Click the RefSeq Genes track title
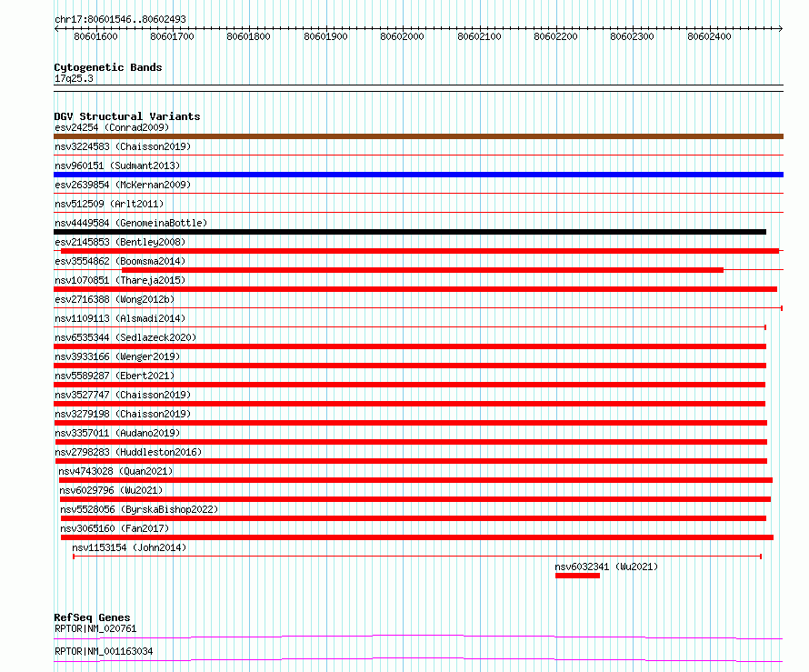The height and width of the screenshot is (672, 809). pos(92,617)
